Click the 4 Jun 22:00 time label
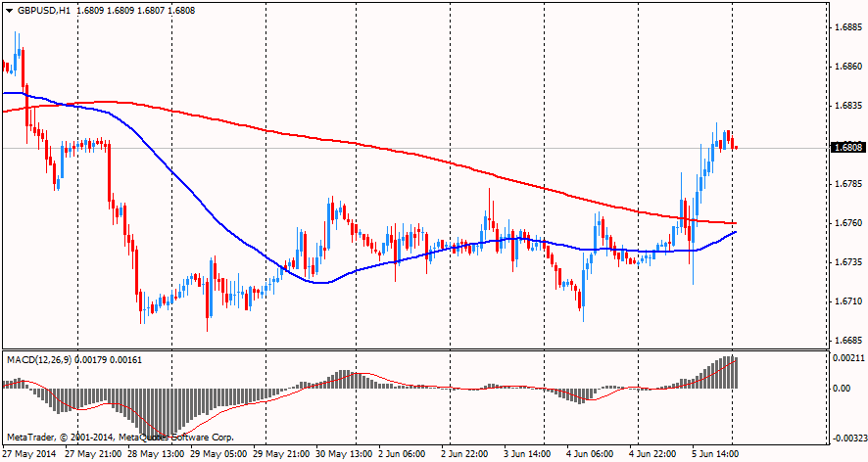The image size is (868, 462). click(x=652, y=454)
